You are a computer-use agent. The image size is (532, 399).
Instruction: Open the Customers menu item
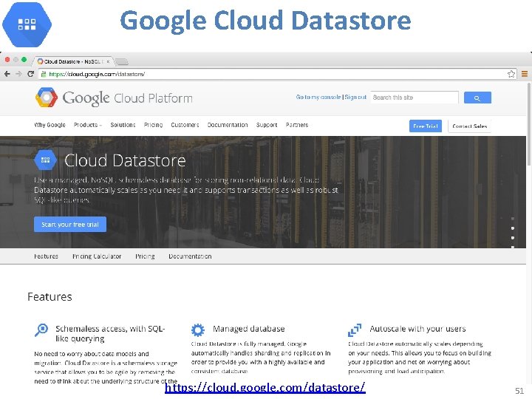(x=185, y=125)
